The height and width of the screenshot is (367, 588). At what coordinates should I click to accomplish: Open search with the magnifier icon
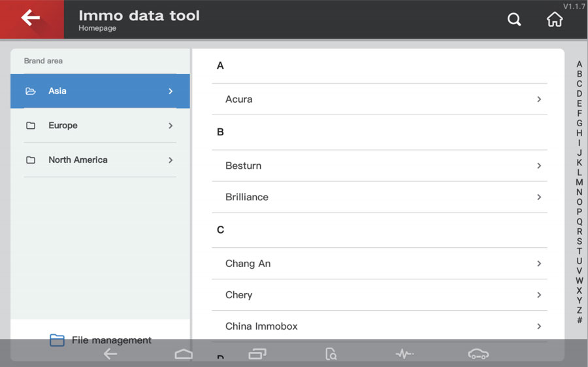[x=514, y=20]
